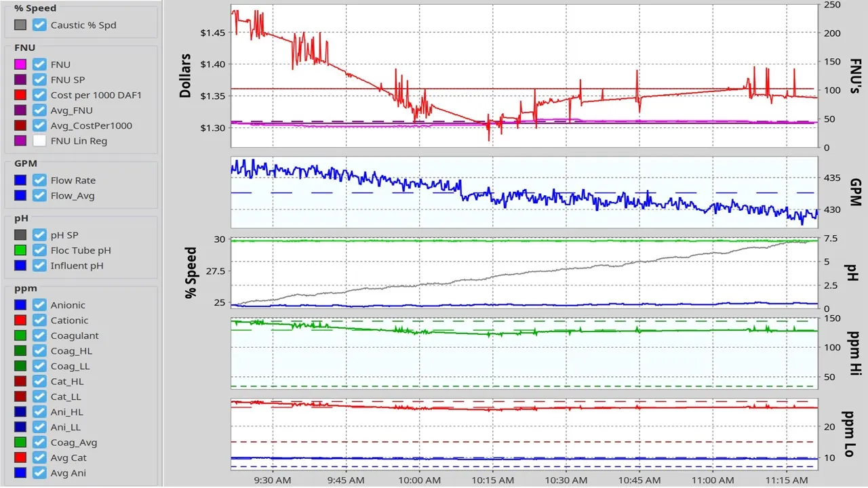Viewport: 868px width, 488px height.
Task: Hide the Flow Rate series via checkbox
Action: (40, 180)
